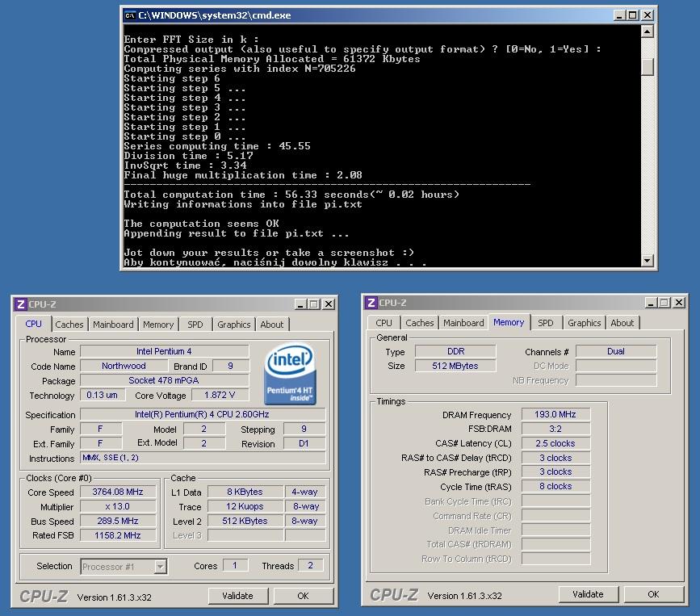
Task: Click Validate button in right CPU-Z Memory window
Action: (x=589, y=594)
